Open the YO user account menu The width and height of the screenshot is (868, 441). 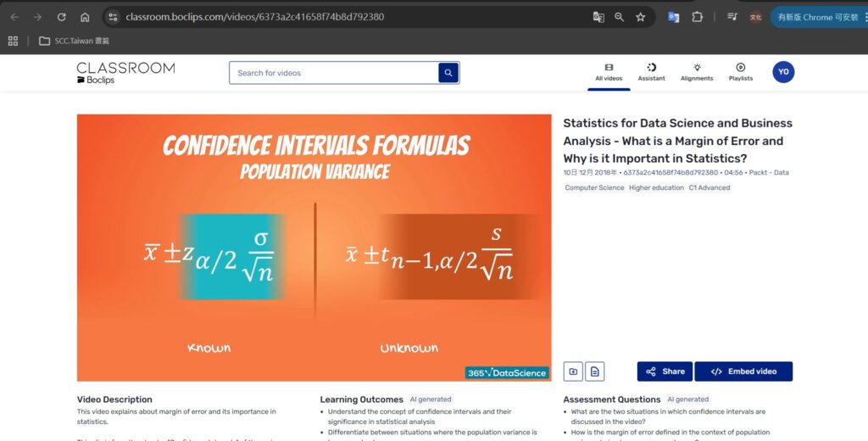tap(783, 72)
